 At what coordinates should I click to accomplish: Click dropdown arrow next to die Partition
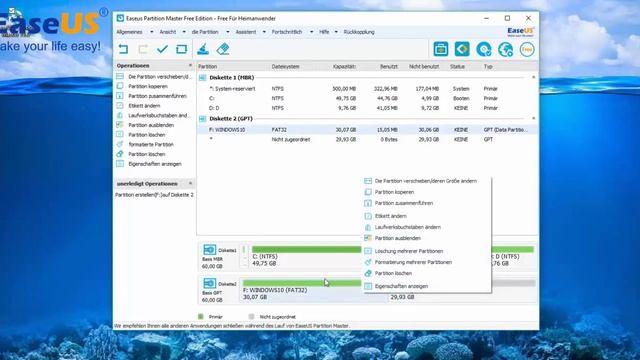(227, 32)
